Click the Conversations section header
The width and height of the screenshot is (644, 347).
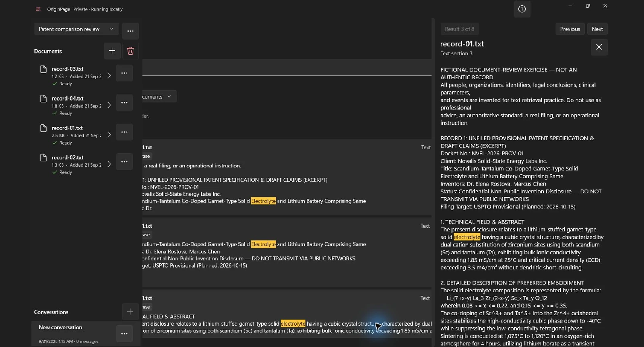click(51, 312)
